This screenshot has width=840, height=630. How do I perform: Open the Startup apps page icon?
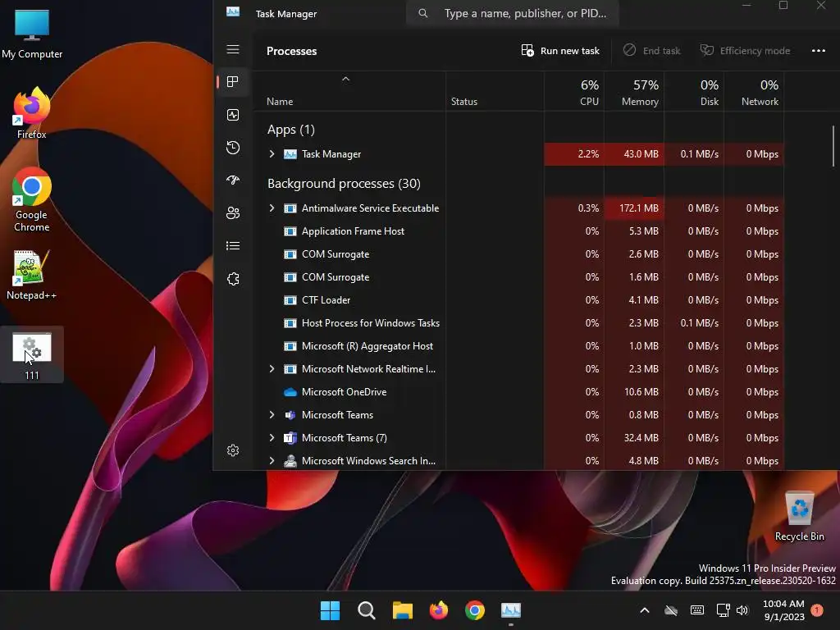pyautogui.click(x=232, y=180)
